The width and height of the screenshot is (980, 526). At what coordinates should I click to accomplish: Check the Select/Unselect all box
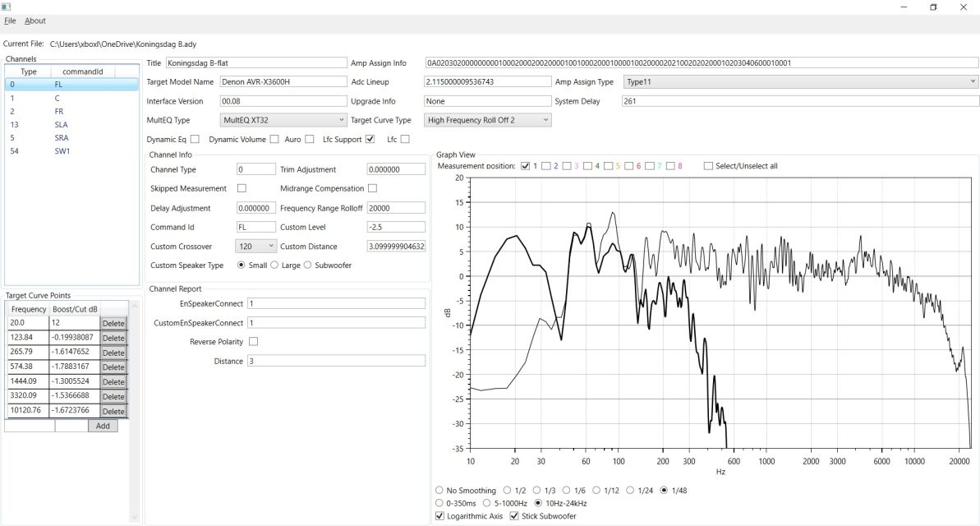[x=708, y=166]
